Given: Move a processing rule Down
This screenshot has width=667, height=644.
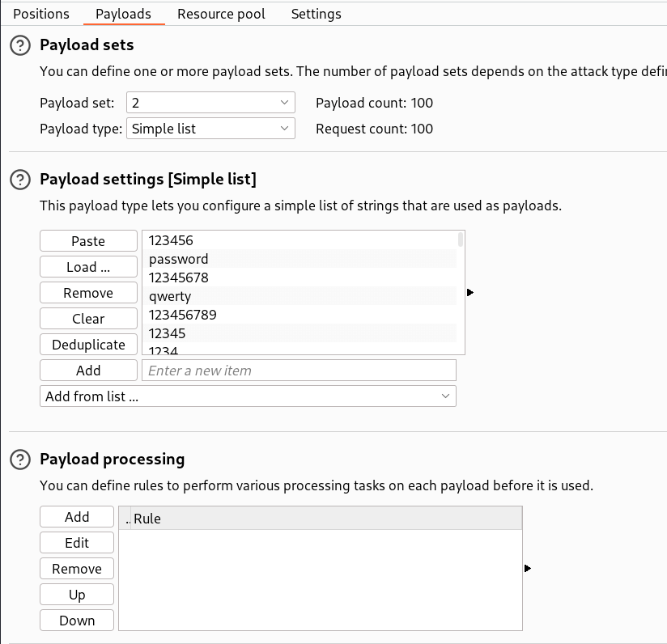Looking at the screenshot, I should coord(76,620).
